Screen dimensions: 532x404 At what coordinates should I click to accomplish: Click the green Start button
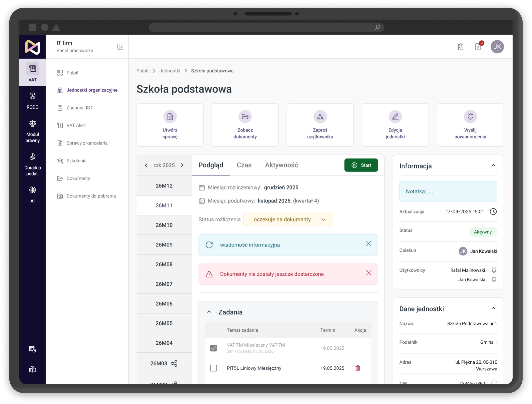[361, 165]
